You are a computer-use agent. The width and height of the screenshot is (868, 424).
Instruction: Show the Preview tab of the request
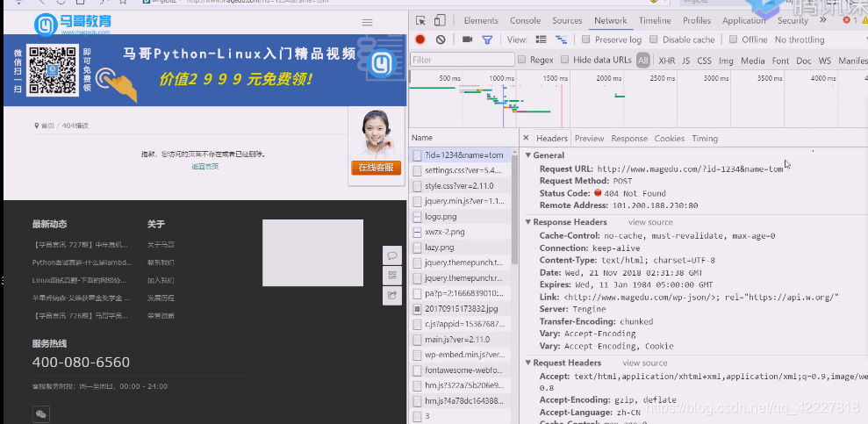coord(589,139)
